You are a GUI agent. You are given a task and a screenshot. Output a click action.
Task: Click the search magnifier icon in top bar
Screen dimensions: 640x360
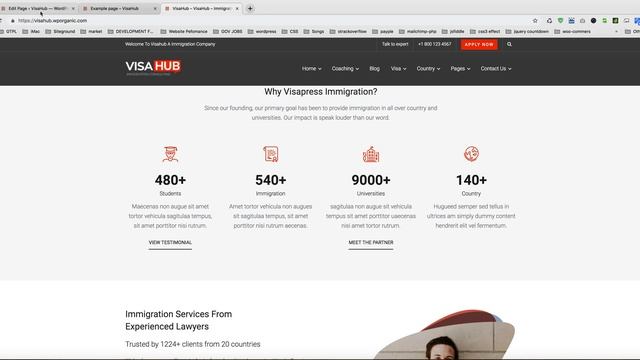point(509,44)
